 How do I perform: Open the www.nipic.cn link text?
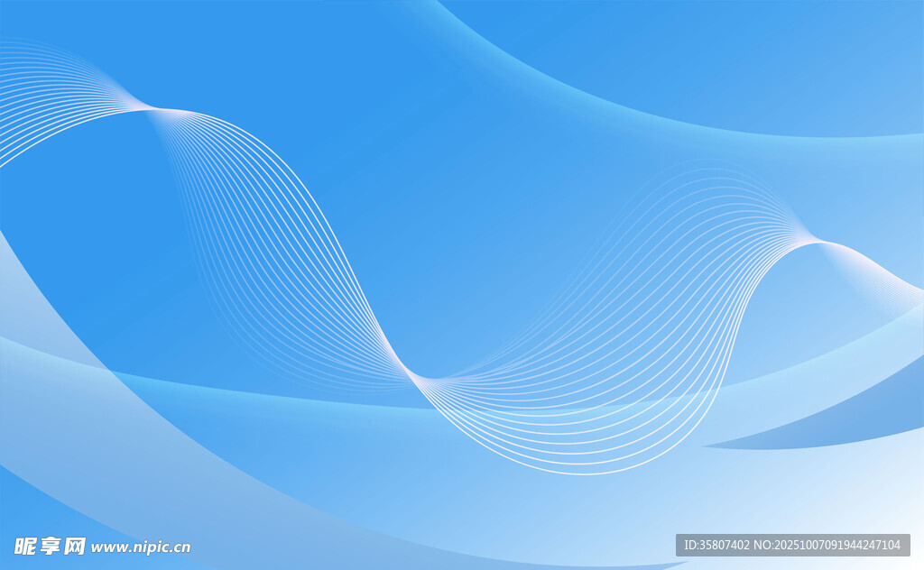(141, 547)
